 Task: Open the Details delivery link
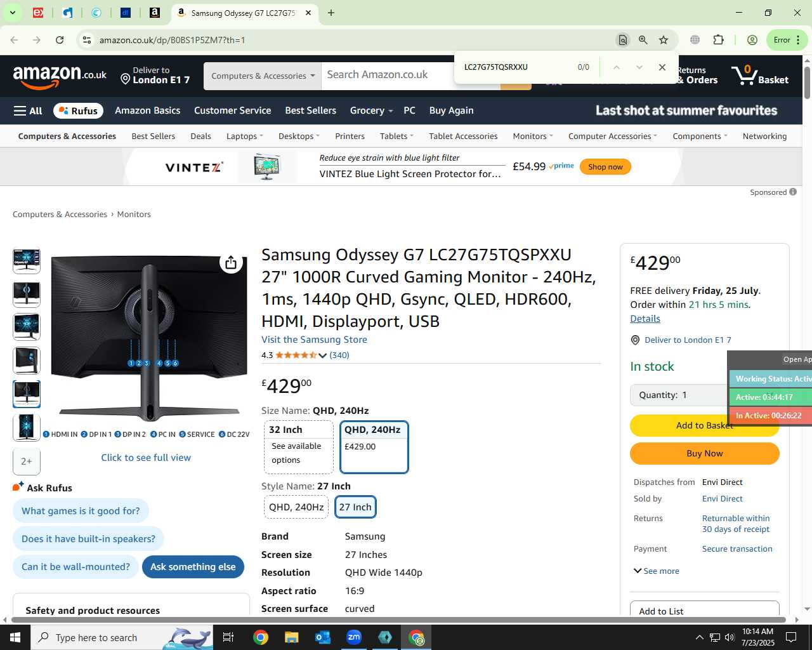(645, 319)
